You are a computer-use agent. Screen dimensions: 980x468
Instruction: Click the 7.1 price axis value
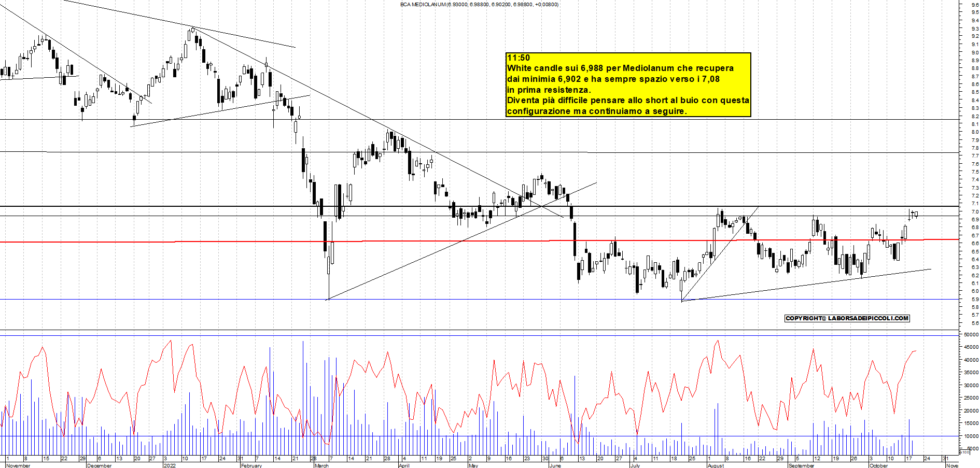(975, 204)
